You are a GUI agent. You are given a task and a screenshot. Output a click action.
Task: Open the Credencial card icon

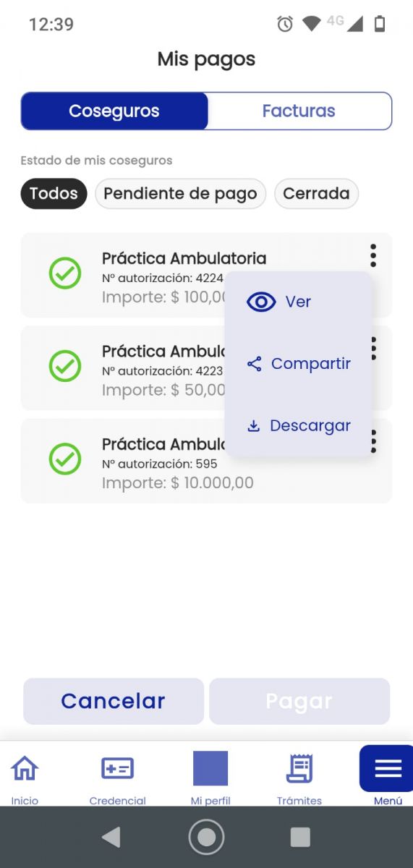coord(117,768)
